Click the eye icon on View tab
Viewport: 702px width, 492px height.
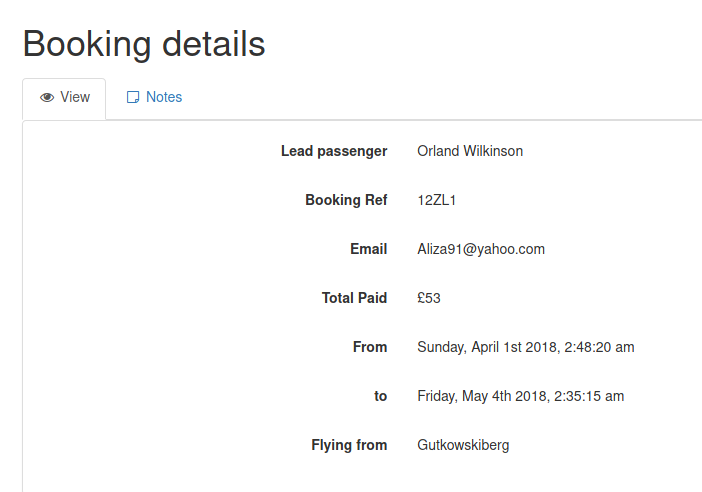click(x=47, y=97)
